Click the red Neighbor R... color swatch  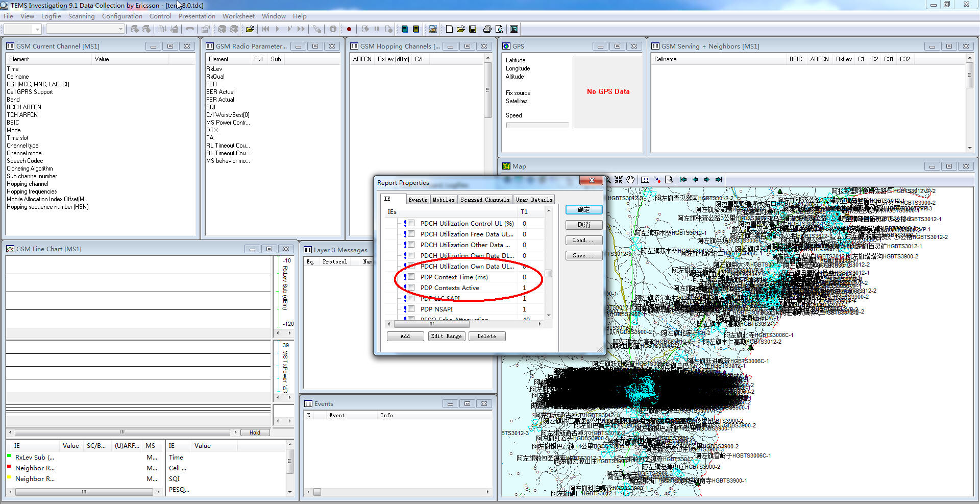9,466
